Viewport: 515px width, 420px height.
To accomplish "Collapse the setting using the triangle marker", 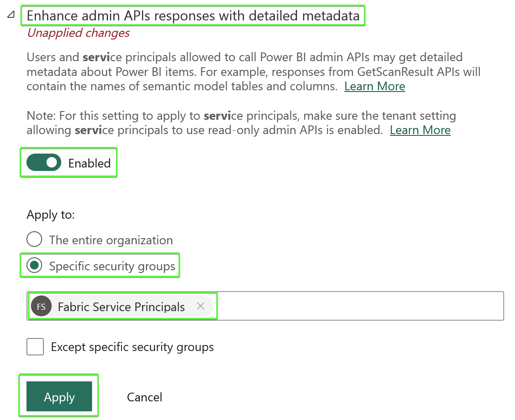I will coord(10,14).
